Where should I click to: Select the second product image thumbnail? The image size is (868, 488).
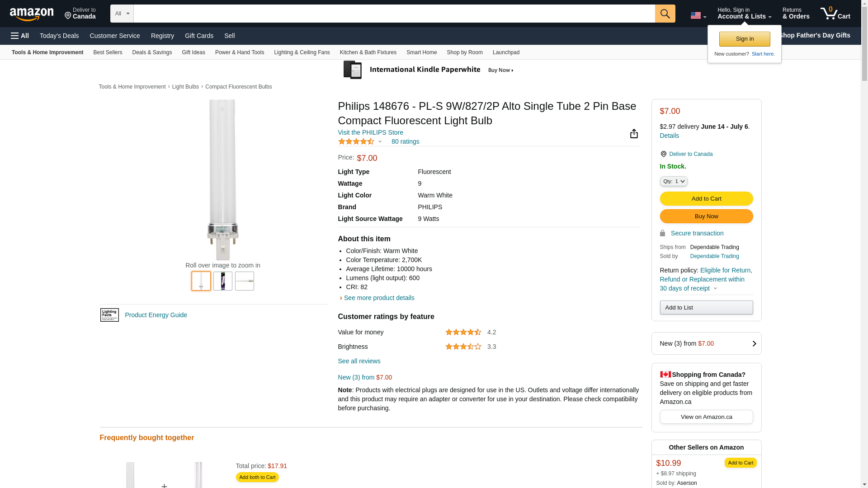coord(223,281)
